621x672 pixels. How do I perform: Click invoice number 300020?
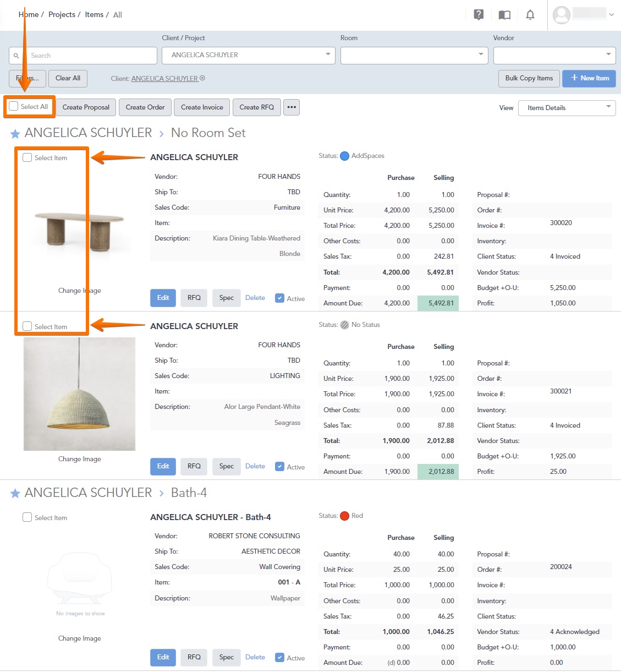[561, 223]
